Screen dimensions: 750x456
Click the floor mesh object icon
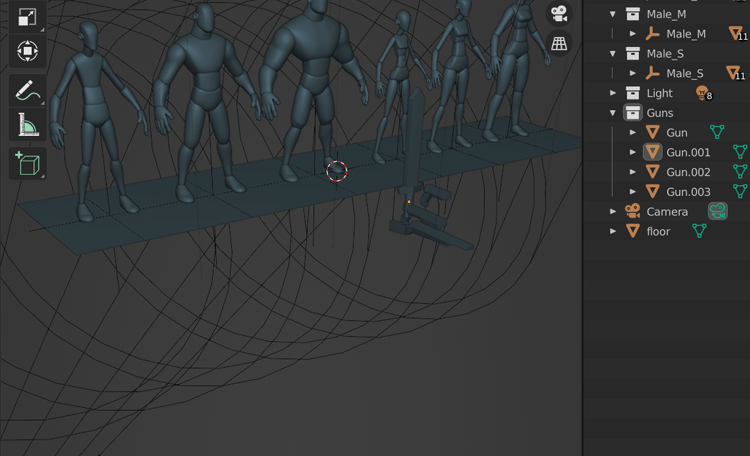coord(633,231)
